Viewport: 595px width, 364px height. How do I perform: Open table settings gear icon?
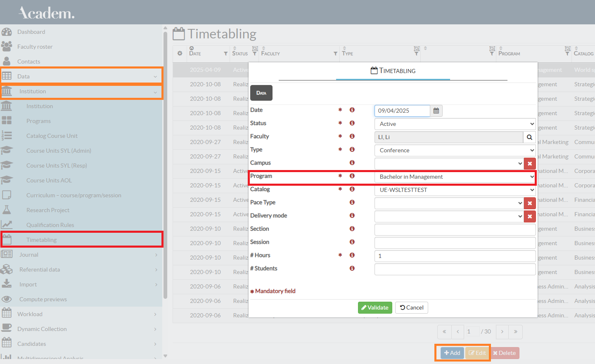point(180,53)
